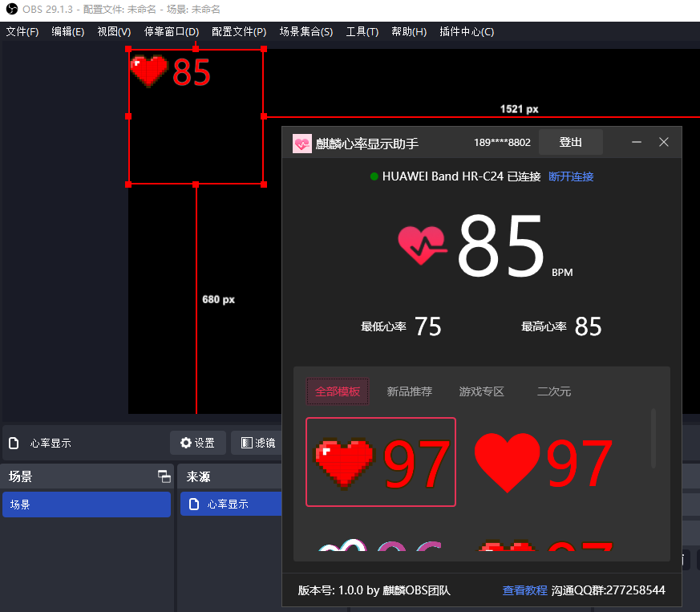700x612 pixels.
Task: Open the 场景集合(S) menu
Action: [x=306, y=32]
